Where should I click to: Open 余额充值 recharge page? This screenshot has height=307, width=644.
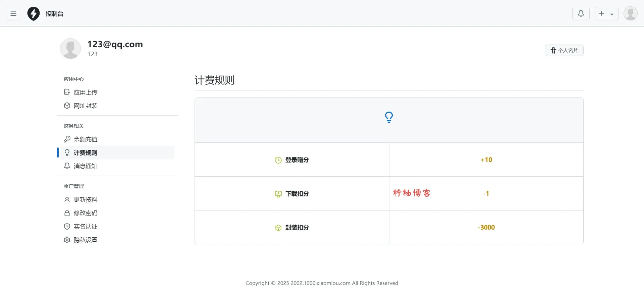(85, 139)
